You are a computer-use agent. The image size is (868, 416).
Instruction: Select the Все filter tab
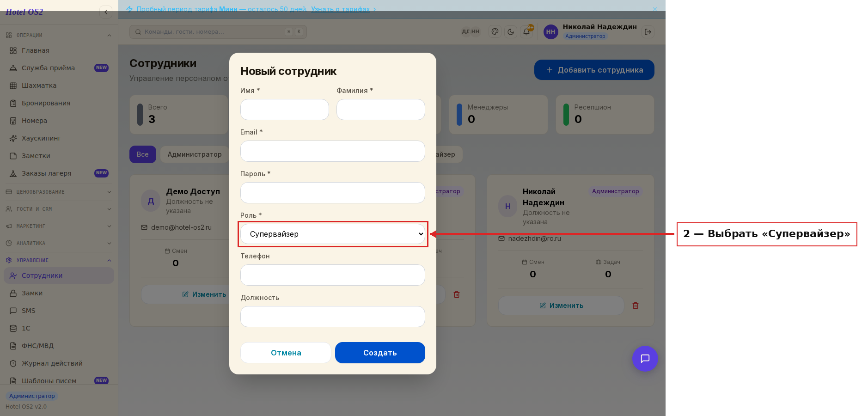(143, 154)
